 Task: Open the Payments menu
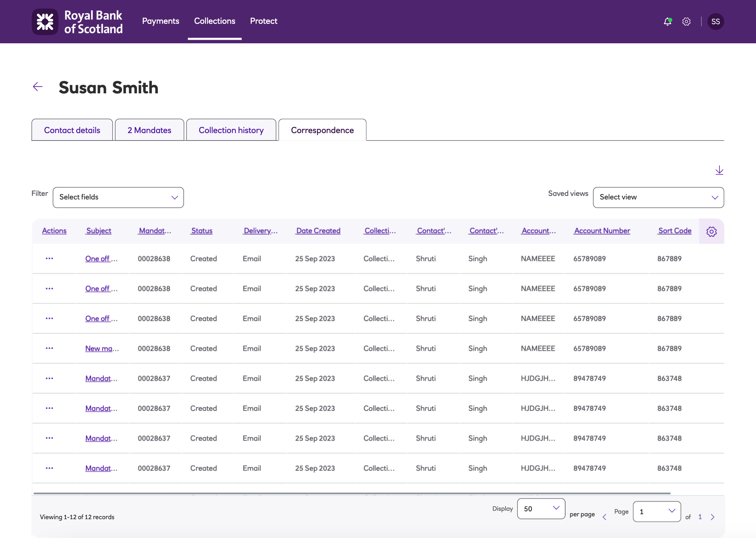point(161,21)
